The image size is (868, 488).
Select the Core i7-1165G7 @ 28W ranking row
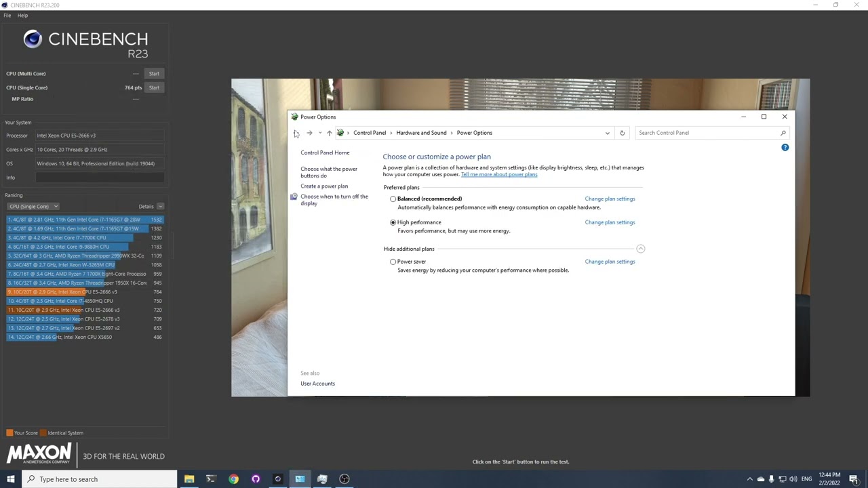click(x=85, y=220)
